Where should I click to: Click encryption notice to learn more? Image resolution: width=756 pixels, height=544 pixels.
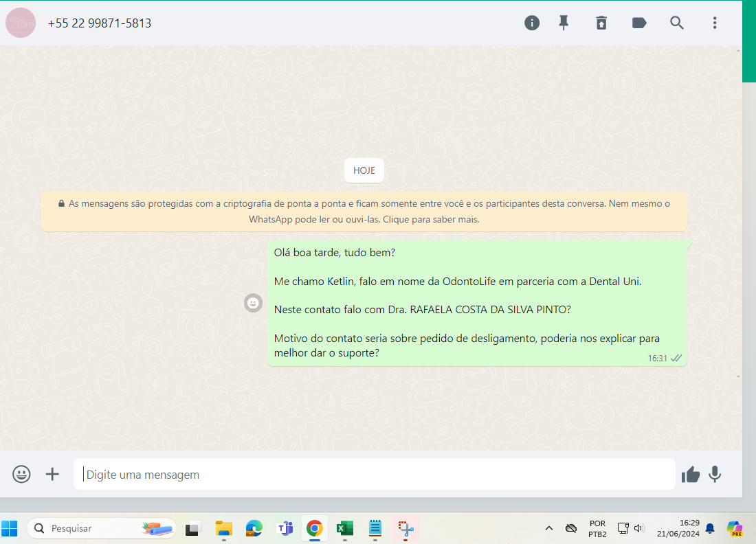point(364,211)
